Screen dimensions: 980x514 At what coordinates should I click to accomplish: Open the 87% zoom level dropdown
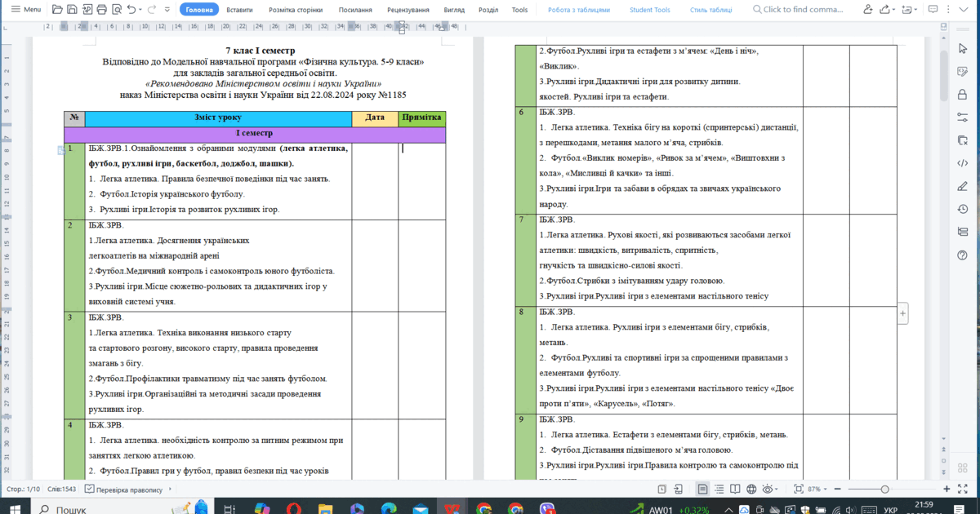(817, 490)
